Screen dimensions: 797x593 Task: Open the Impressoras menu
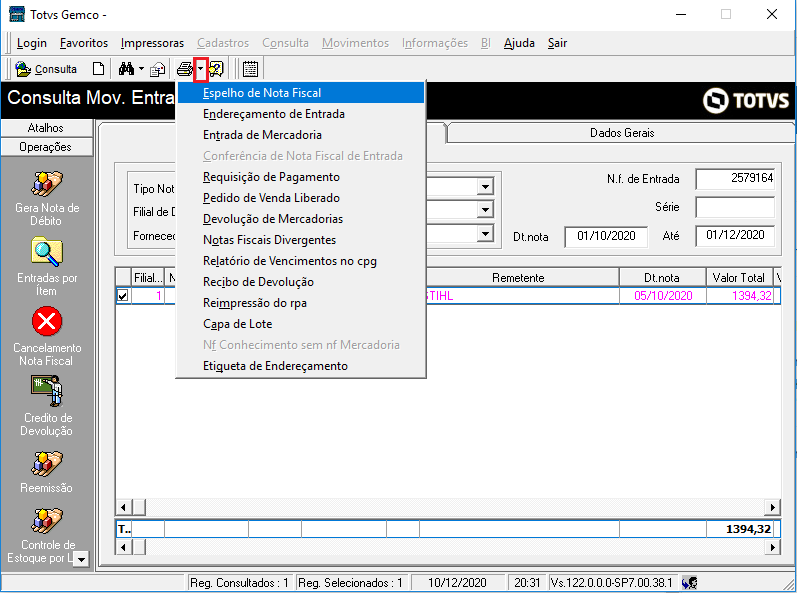[x=152, y=43]
